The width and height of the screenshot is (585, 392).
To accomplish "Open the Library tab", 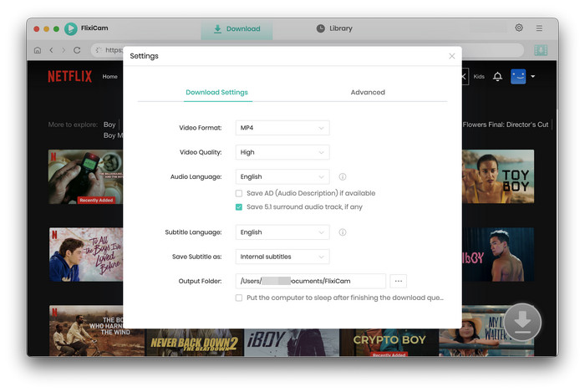I will click(x=334, y=28).
